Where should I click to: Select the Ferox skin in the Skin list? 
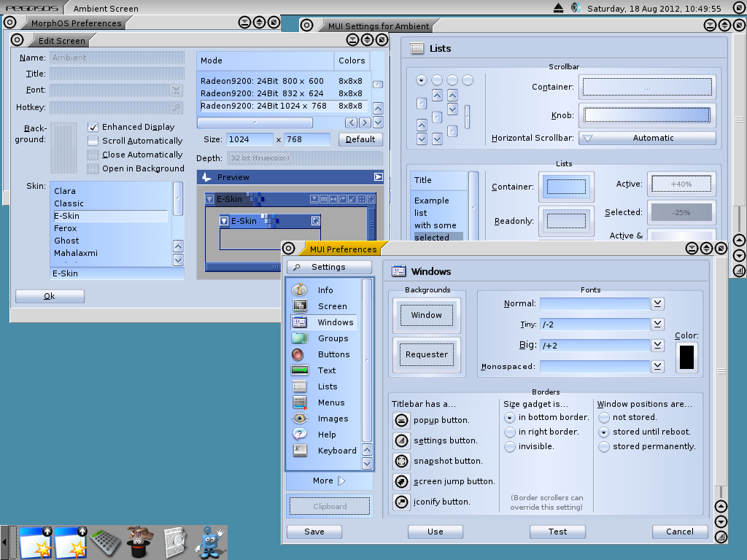click(x=111, y=228)
